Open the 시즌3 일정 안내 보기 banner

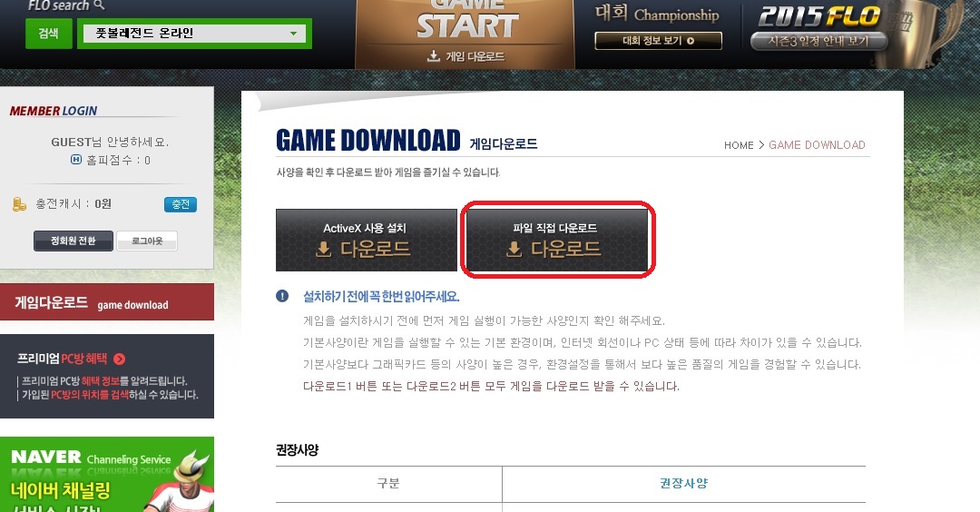(x=818, y=41)
